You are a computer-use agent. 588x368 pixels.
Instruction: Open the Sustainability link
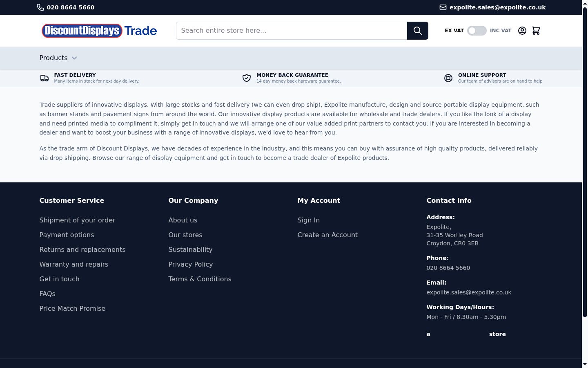pos(190,249)
